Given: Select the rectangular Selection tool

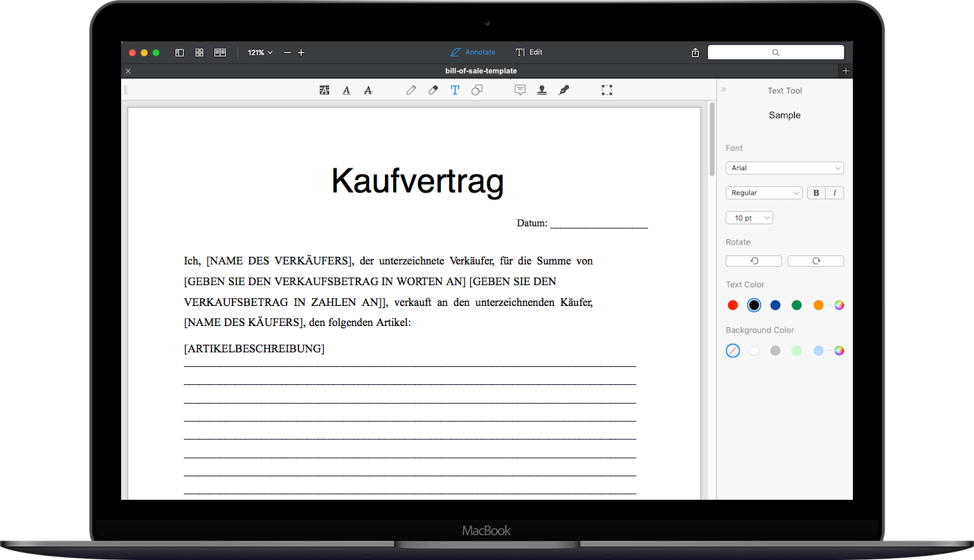Looking at the screenshot, I should [607, 90].
